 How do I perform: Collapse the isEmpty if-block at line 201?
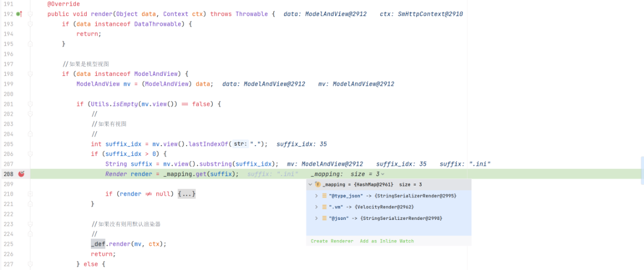[30, 104]
